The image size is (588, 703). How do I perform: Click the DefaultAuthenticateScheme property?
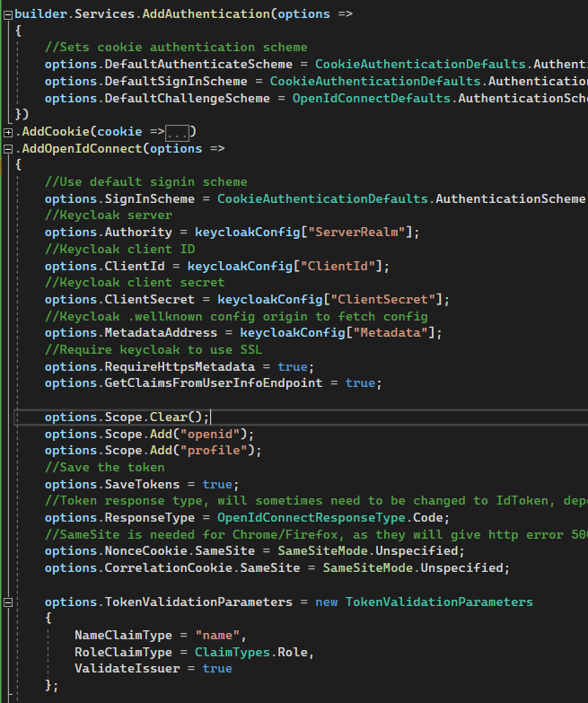point(198,64)
